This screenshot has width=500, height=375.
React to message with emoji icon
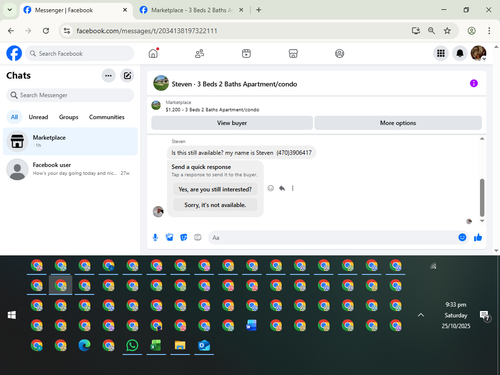(271, 188)
